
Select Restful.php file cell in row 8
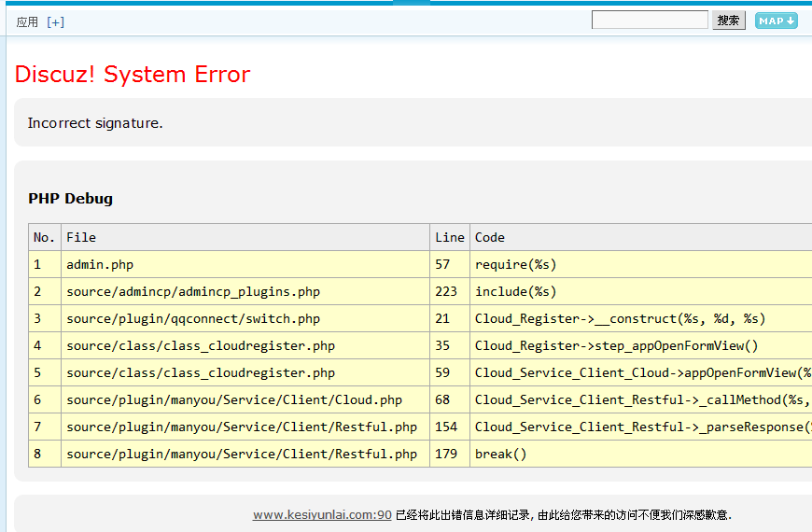pyautogui.click(x=245, y=454)
